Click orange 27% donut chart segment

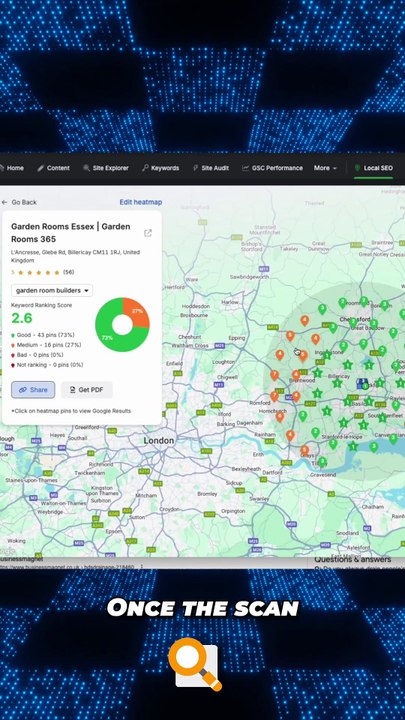pyautogui.click(x=138, y=312)
